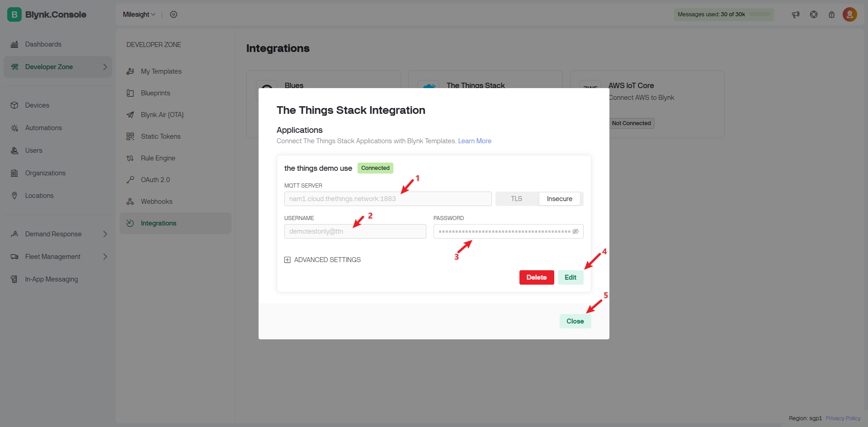
Task: Click the Devices cube icon
Action: coord(14,105)
